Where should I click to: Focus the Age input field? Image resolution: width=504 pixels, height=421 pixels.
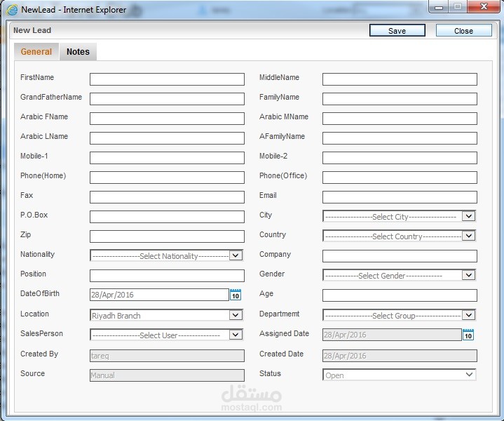click(400, 295)
